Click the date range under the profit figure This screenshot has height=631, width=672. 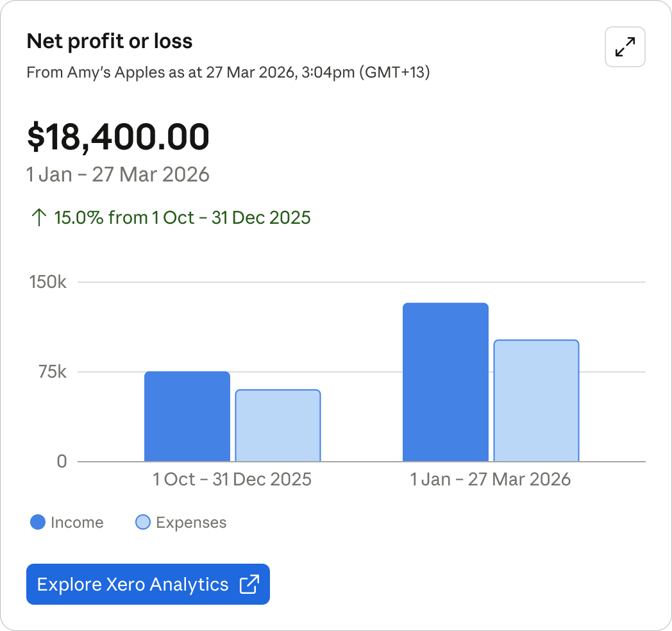(x=118, y=175)
